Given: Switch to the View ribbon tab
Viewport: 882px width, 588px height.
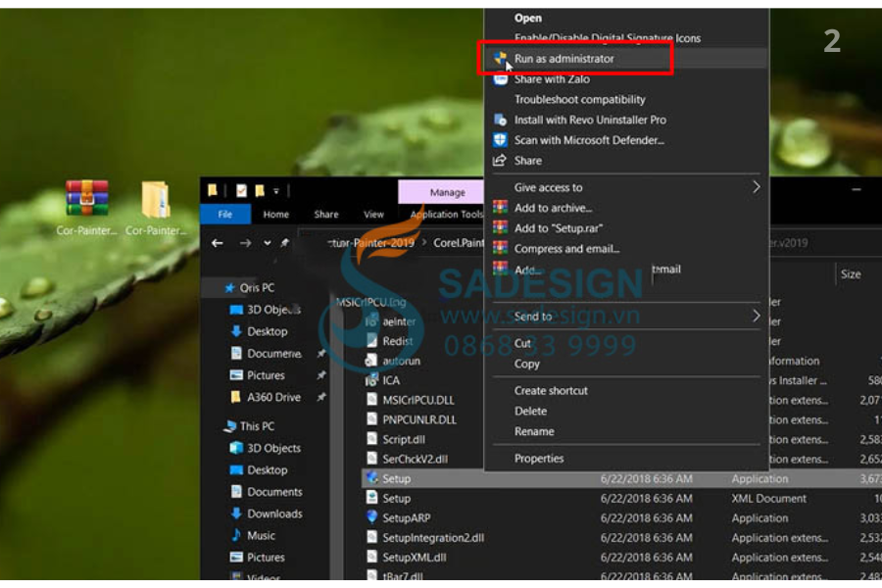Looking at the screenshot, I should click(373, 215).
